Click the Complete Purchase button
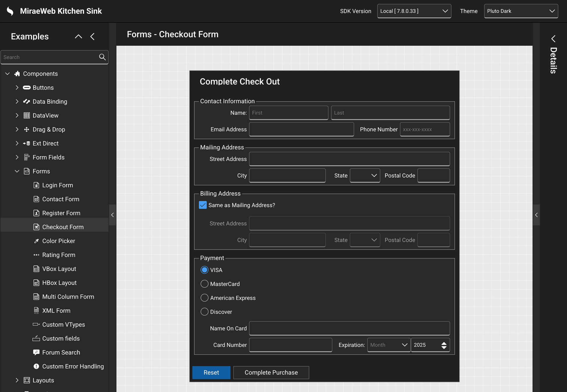The image size is (567, 392). click(271, 373)
